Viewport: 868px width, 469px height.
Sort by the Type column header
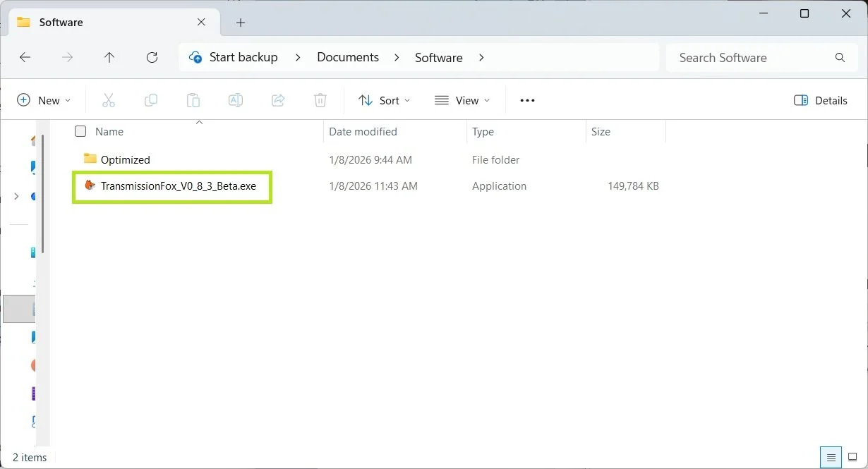[483, 132]
